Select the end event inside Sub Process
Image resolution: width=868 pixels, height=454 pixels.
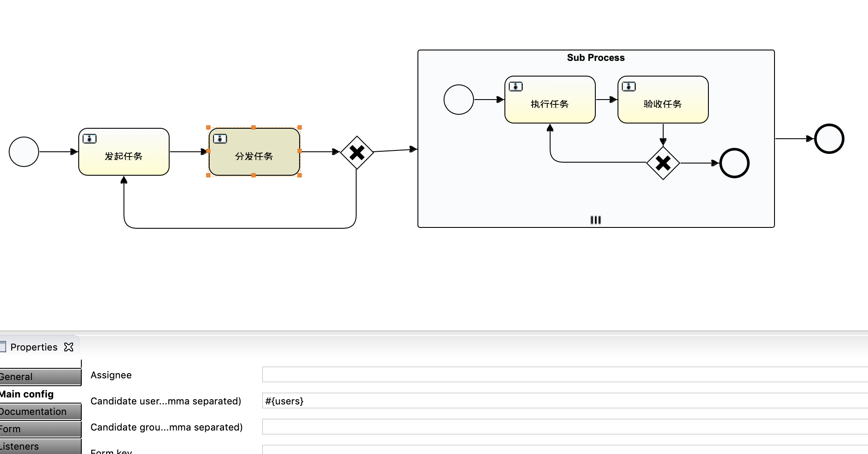point(734,163)
